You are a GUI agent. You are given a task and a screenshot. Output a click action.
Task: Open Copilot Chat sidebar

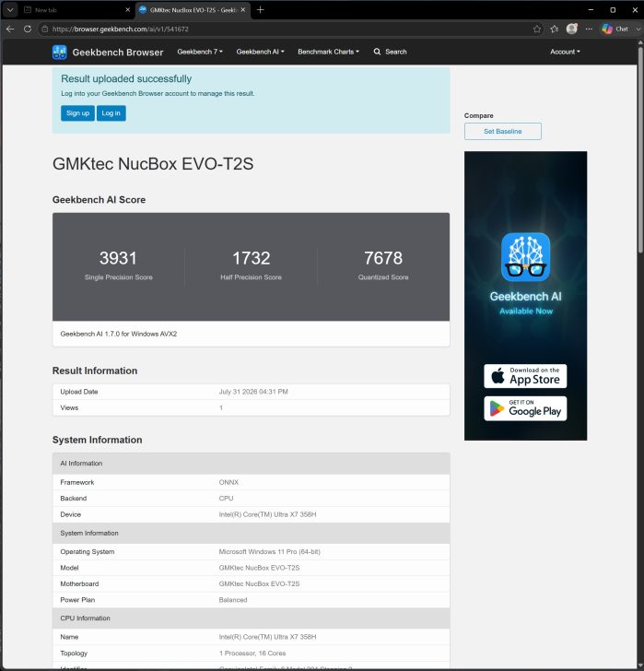[615, 29]
